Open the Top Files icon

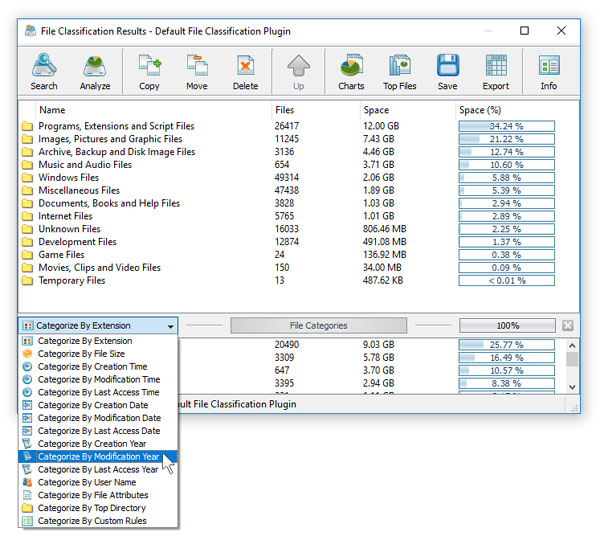(399, 66)
